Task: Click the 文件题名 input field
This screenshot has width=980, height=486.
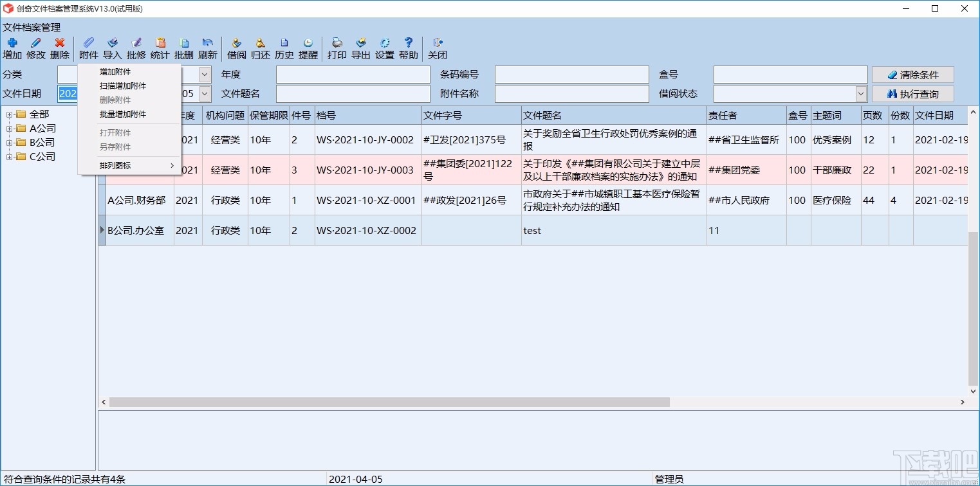Action: [x=353, y=93]
